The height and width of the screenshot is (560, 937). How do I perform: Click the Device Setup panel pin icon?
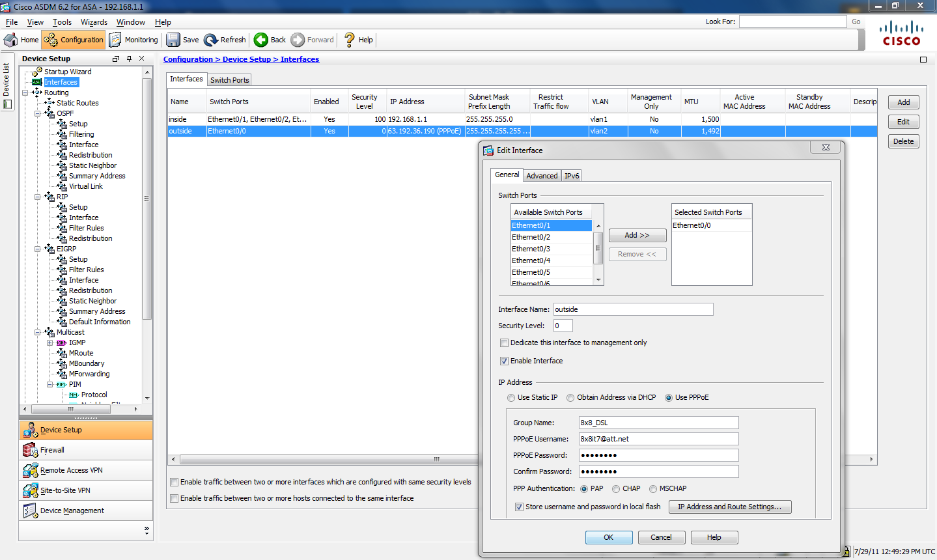[x=129, y=59]
